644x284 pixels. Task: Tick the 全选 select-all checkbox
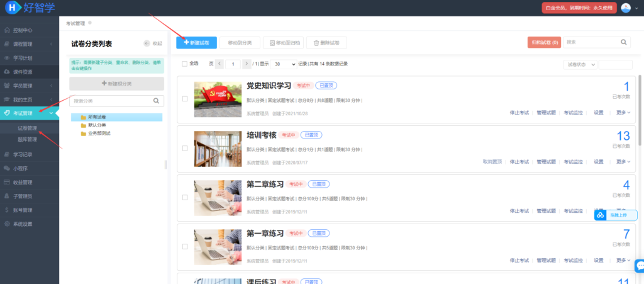point(184,64)
